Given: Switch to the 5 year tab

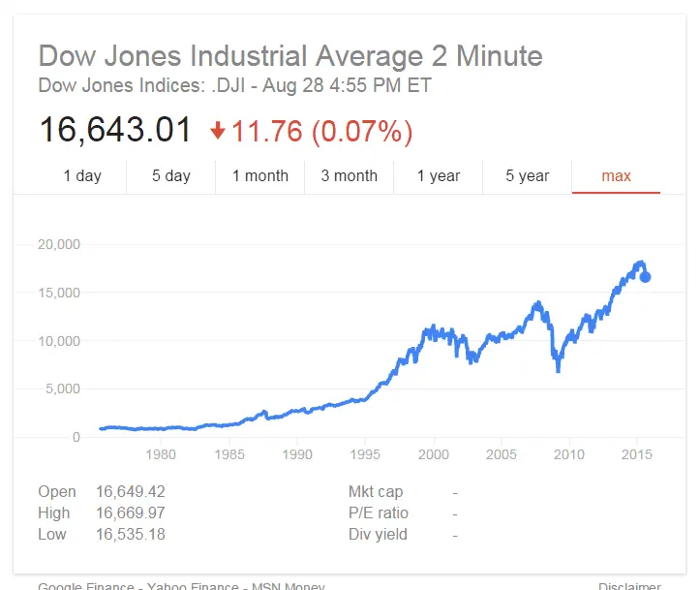Looking at the screenshot, I should (528, 176).
